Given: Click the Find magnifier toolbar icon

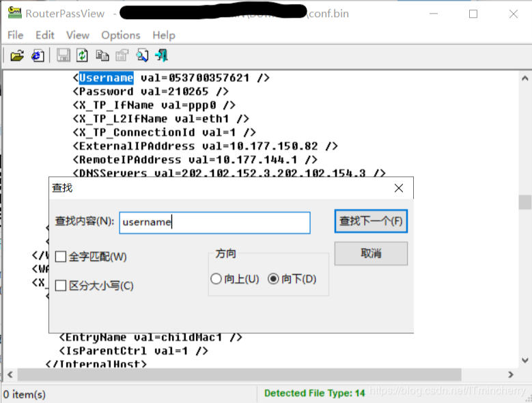Looking at the screenshot, I should (x=142, y=55).
